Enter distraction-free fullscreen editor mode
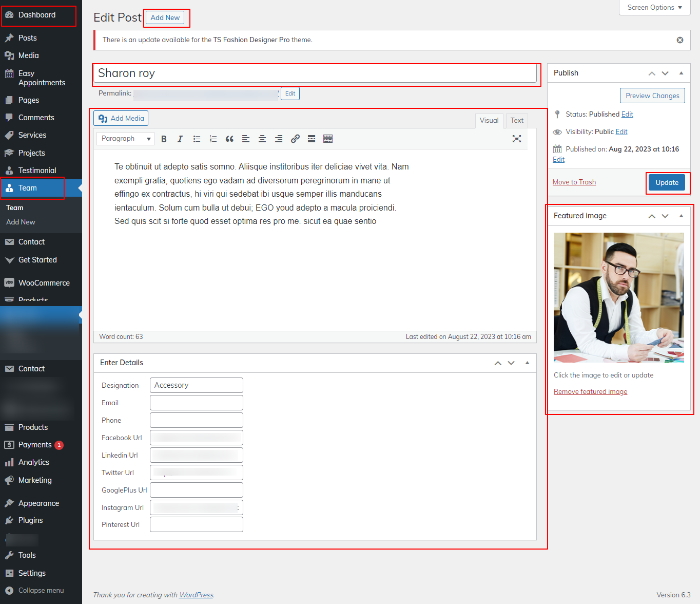Screen dimensions: 700x604 517,139
